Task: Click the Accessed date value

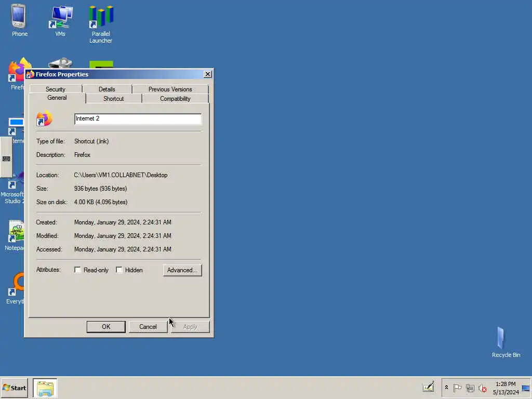Action: tap(123, 249)
